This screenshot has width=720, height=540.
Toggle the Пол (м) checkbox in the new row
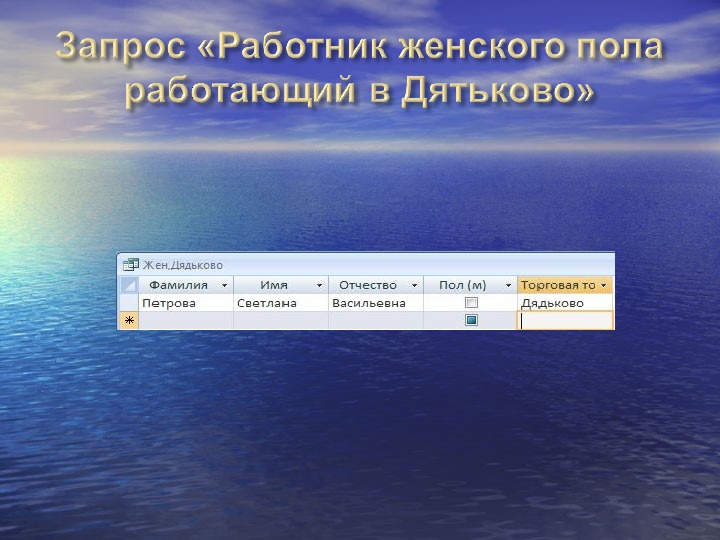472,320
